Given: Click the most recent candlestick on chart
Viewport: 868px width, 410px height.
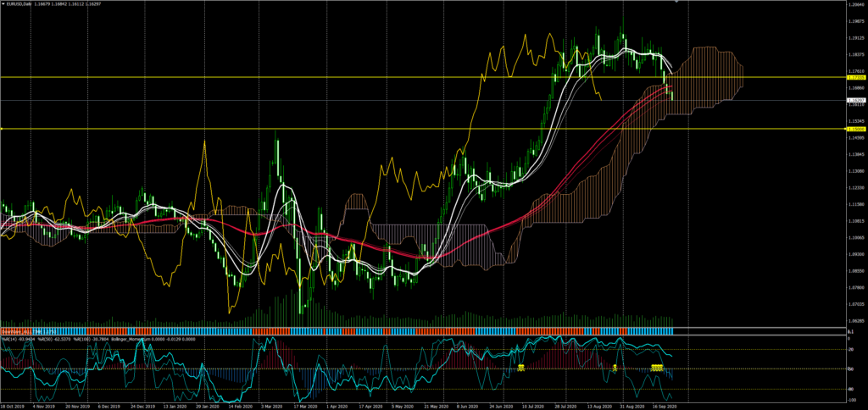Looking at the screenshot, I should point(672,96).
